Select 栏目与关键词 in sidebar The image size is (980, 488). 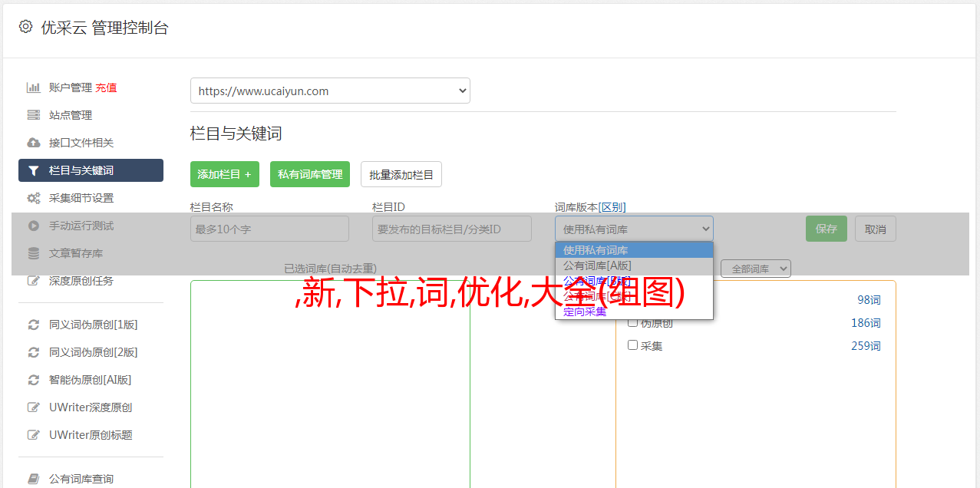click(91, 170)
